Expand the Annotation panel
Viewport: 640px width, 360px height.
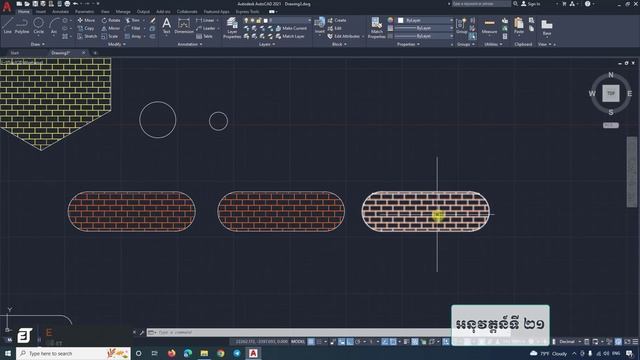(190, 44)
